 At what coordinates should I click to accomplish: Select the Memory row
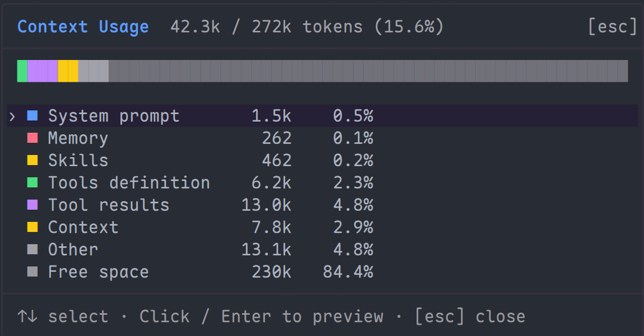[322, 138]
